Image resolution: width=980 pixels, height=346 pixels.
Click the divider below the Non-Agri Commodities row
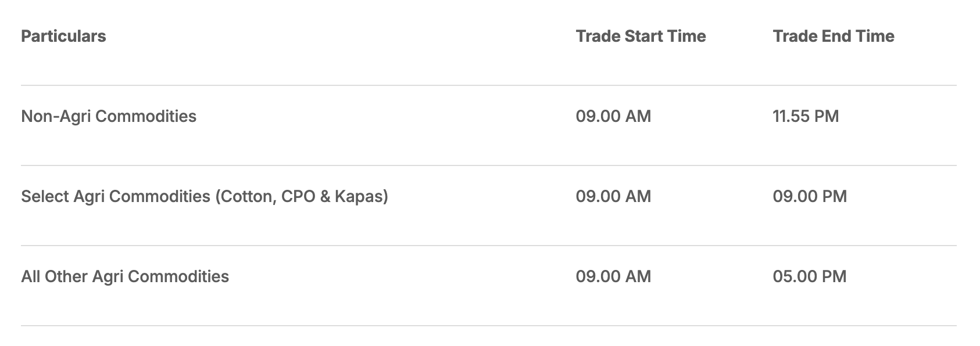[x=488, y=165]
